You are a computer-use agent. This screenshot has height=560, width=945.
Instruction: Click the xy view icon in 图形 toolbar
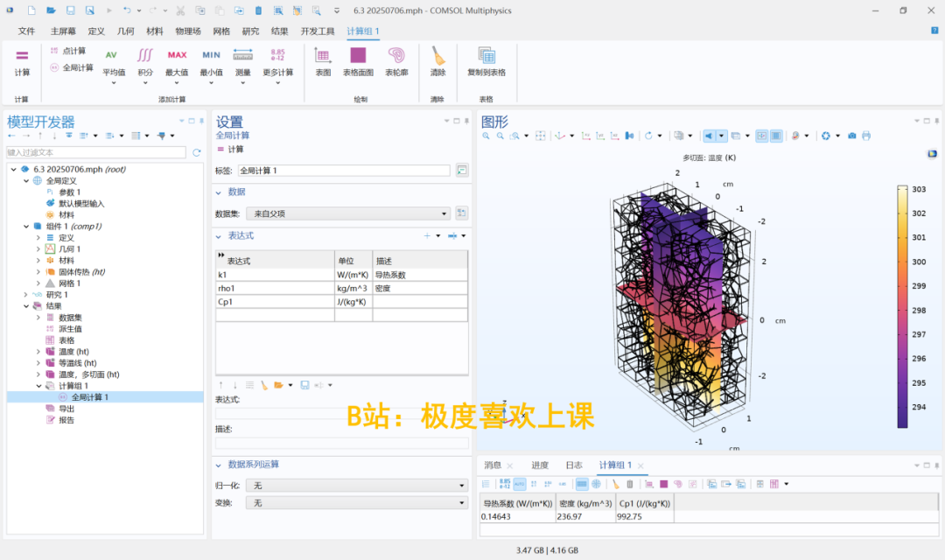click(585, 136)
